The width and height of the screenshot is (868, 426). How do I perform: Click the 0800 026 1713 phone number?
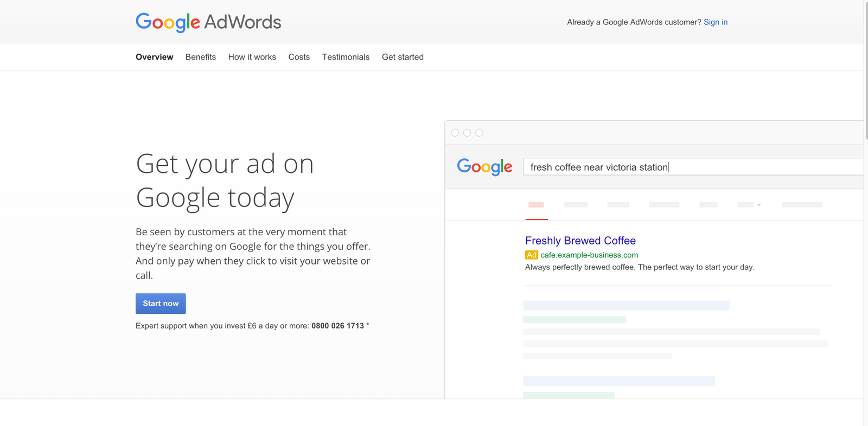tap(337, 326)
